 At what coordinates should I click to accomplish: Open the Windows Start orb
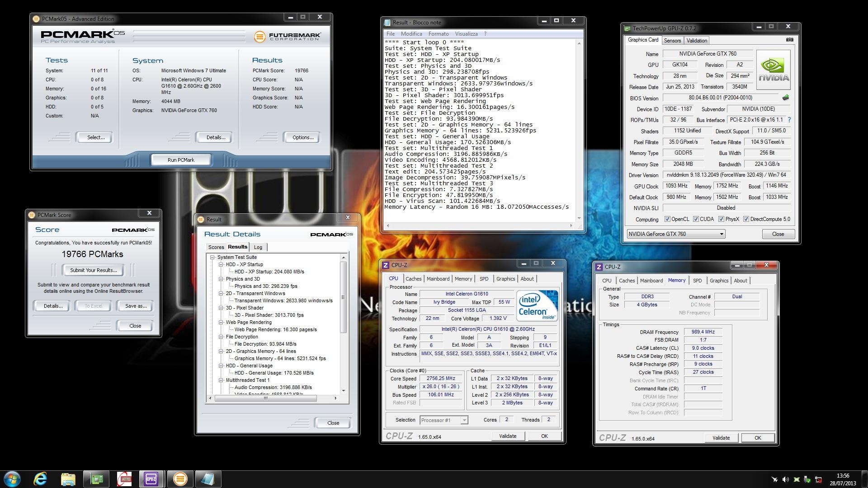coord(12,479)
